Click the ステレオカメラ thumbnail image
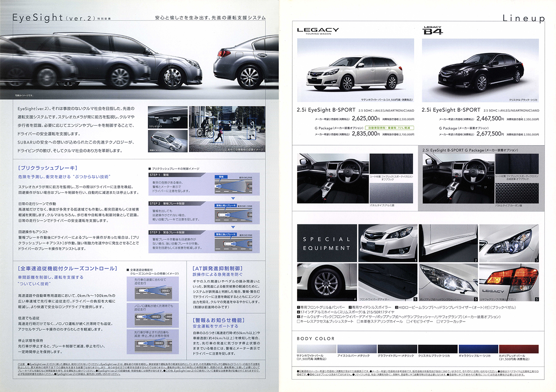 [167, 117]
